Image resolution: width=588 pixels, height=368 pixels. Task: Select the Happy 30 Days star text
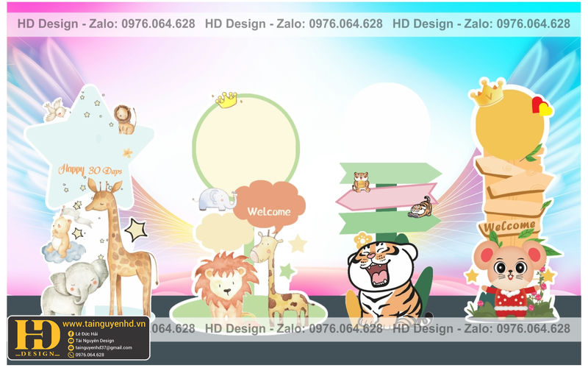(90, 169)
